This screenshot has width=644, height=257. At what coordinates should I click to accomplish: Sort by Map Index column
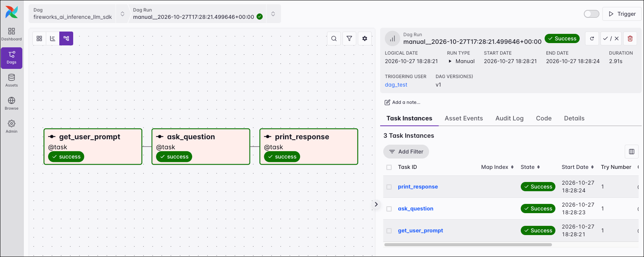pos(497,167)
